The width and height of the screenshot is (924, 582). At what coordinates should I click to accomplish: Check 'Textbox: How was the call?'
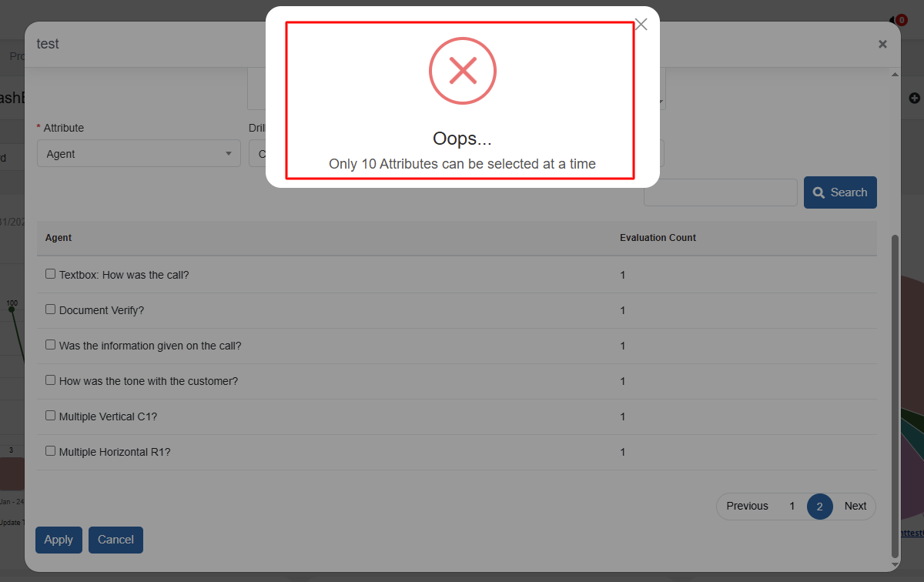(x=51, y=274)
